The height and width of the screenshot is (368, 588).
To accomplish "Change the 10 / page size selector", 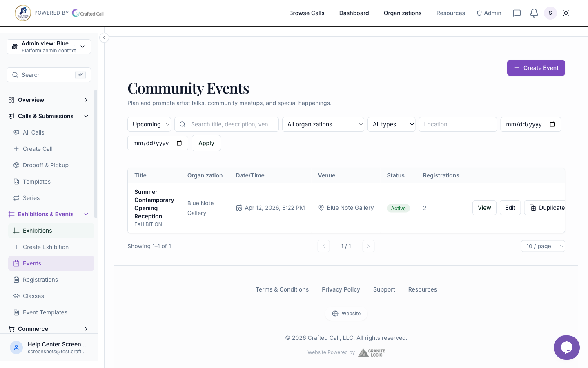I will pos(543,246).
